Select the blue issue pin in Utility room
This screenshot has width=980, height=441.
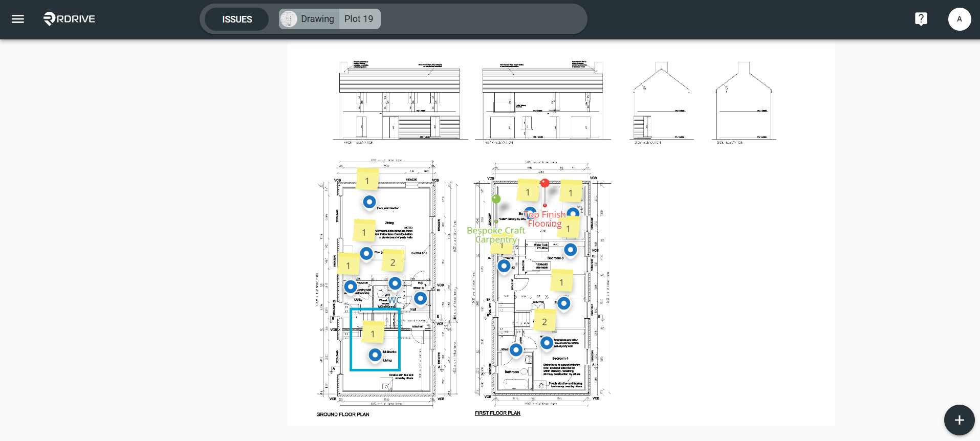pyautogui.click(x=351, y=286)
